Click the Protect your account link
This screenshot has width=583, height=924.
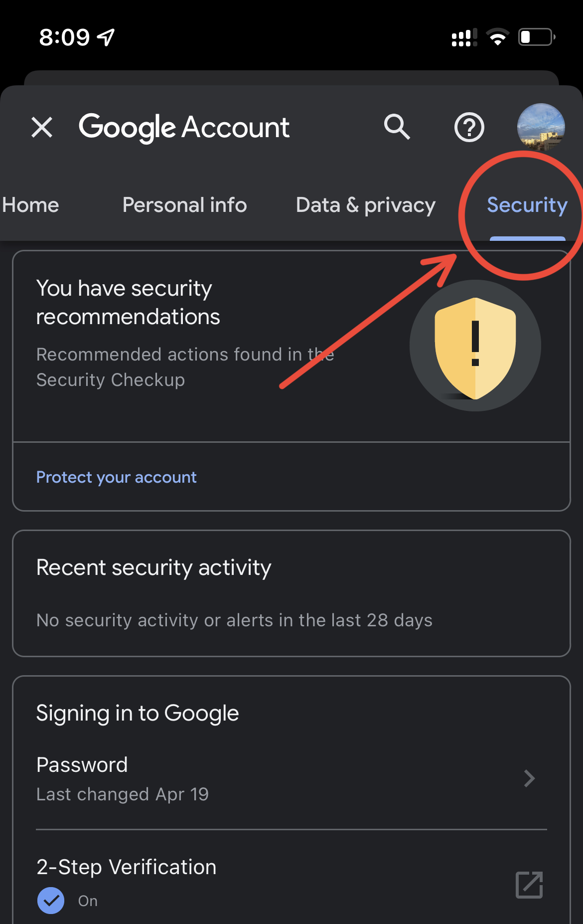coord(117,477)
